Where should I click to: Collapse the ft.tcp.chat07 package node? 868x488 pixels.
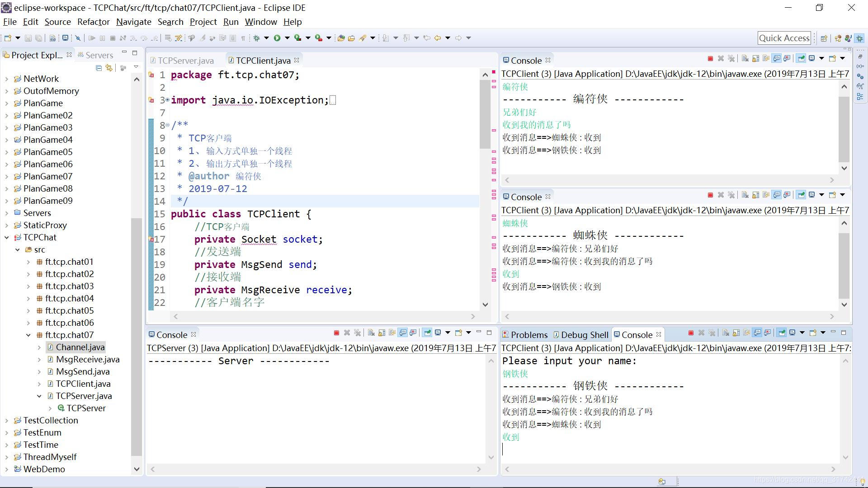point(28,335)
